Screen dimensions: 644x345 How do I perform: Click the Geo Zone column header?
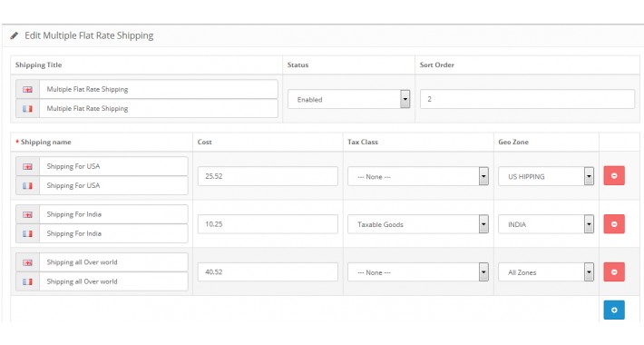[513, 142]
